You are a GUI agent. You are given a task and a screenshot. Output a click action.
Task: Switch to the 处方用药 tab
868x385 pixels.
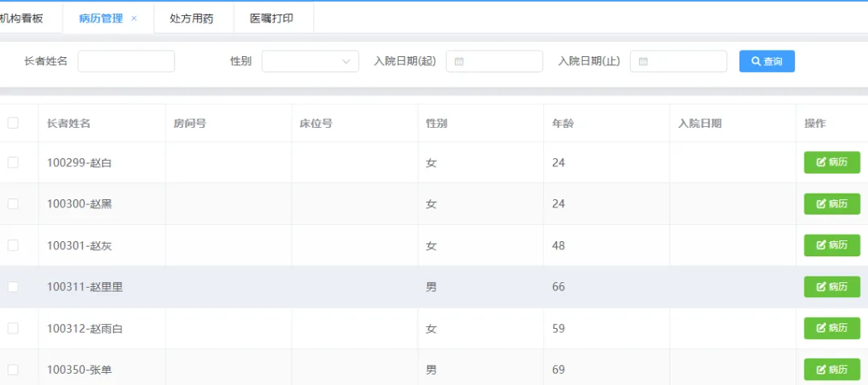[193, 18]
